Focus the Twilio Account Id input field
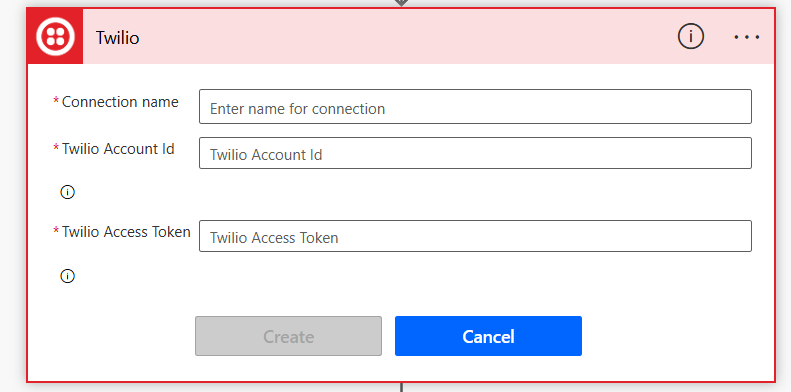This screenshot has width=791, height=392. [475, 153]
